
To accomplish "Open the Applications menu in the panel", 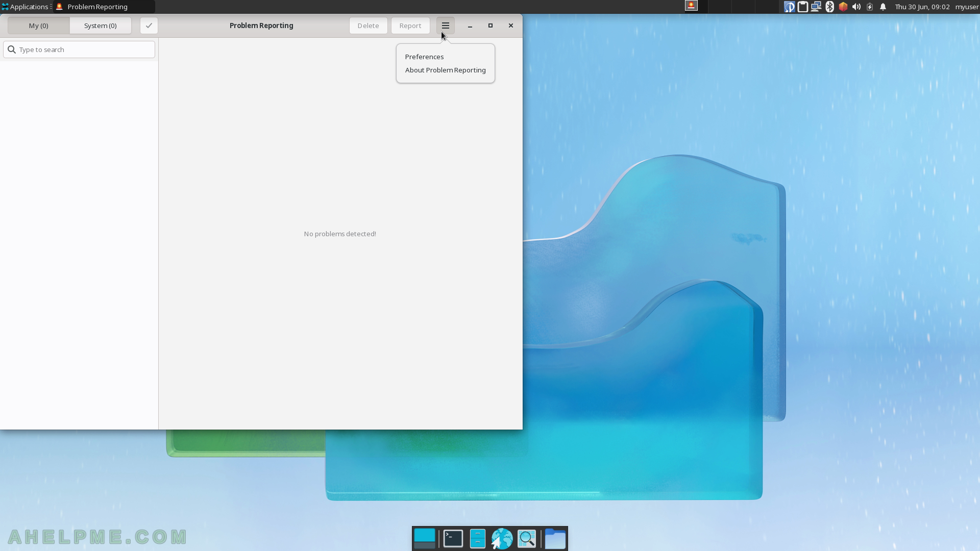I will [26, 7].
